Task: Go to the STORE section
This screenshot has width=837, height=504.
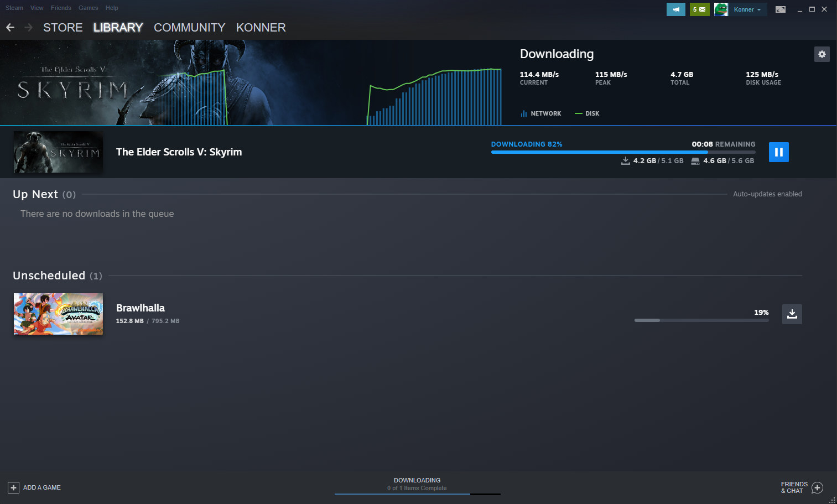Action: point(63,28)
